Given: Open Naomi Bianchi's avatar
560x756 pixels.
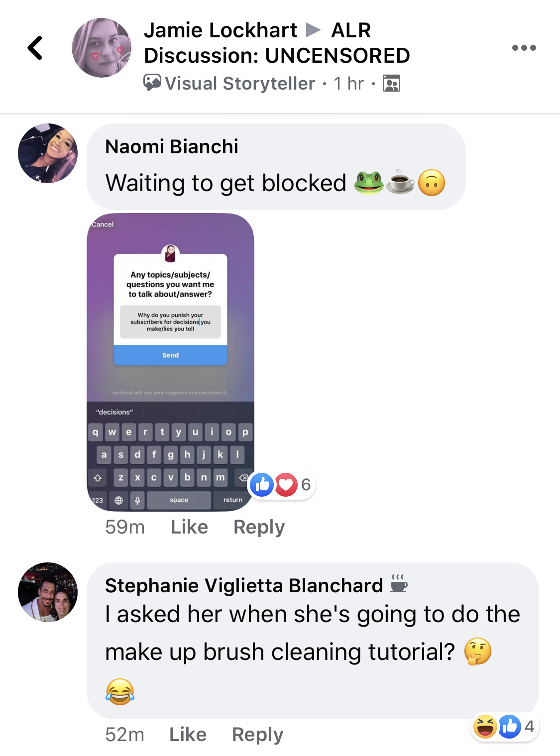Looking at the screenshot, I should pyautogui.click(x=48, y=153).
